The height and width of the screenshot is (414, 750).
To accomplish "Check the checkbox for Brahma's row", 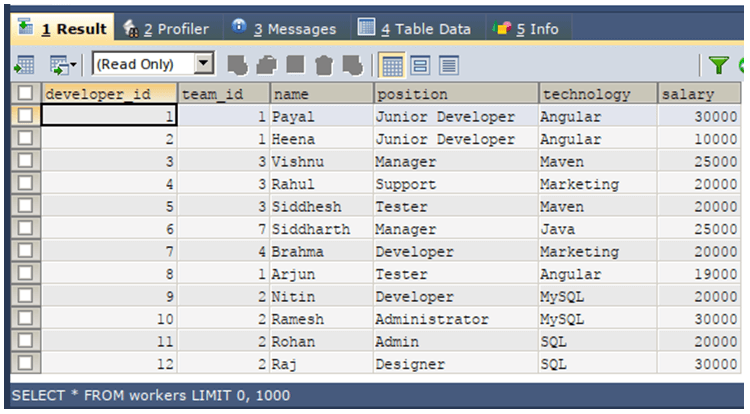I will [x=25, y=250].
